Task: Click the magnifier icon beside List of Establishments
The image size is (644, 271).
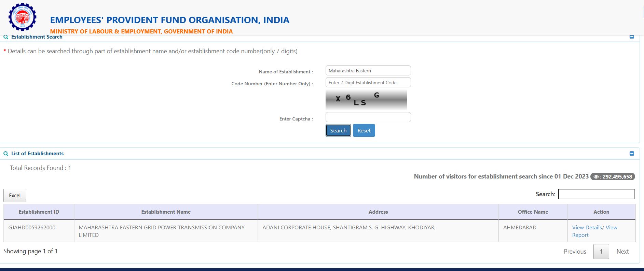Action: coord(6,154)
